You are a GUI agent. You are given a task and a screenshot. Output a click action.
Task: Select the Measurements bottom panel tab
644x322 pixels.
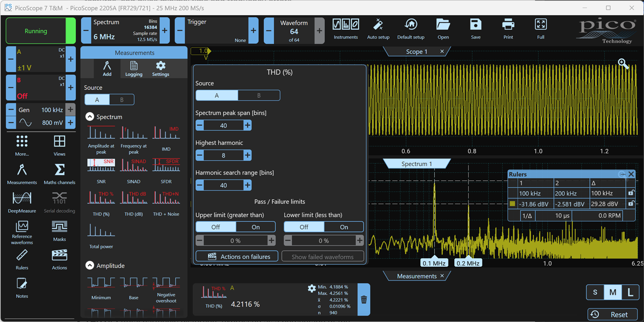click(417, 276)
